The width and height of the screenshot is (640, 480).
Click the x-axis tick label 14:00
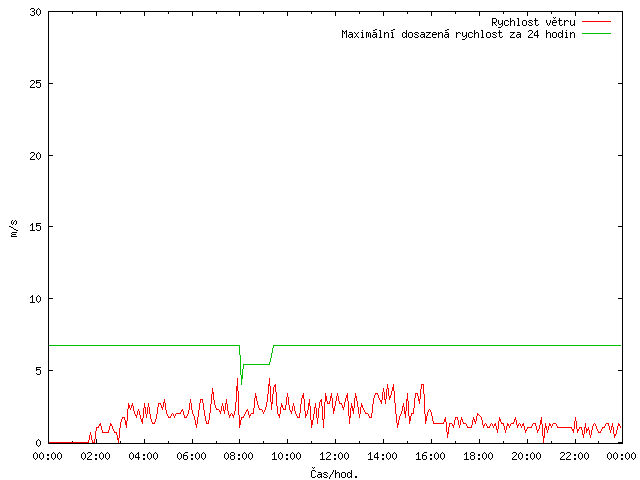[x=382, y=456]
